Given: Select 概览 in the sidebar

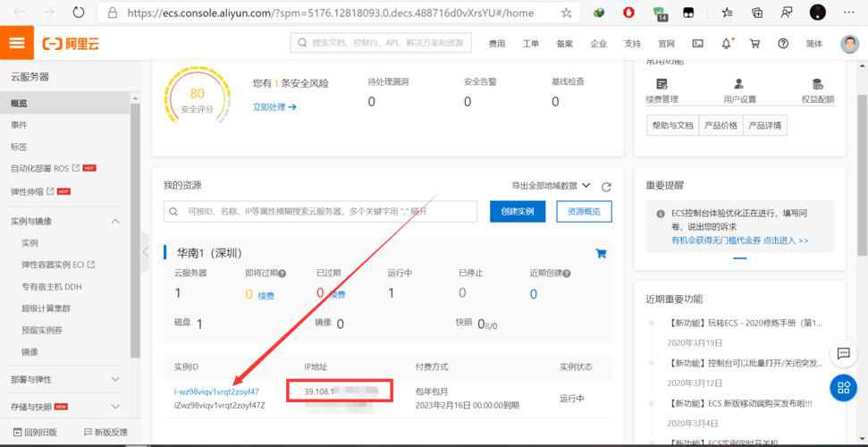Looking at the screenshot, I should (65, 104).
